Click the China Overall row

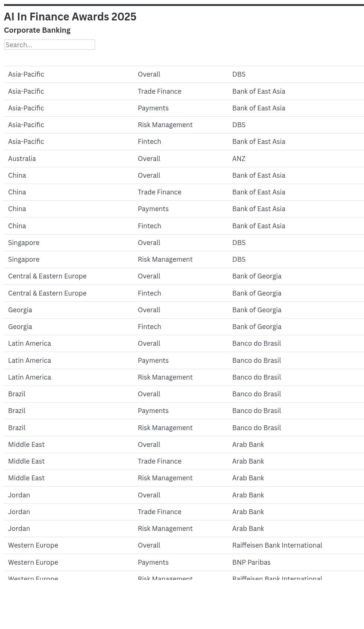pyautogui.click(x=149, y=175)
